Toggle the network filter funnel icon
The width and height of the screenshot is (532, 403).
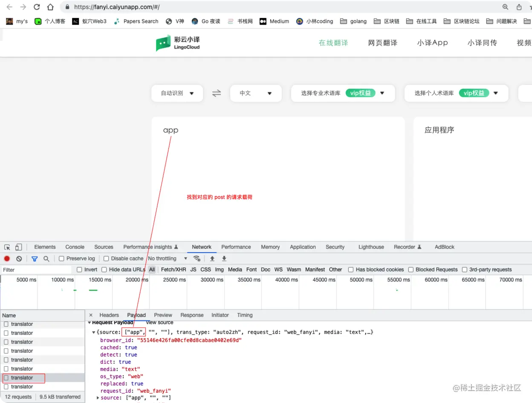[35, 259]
